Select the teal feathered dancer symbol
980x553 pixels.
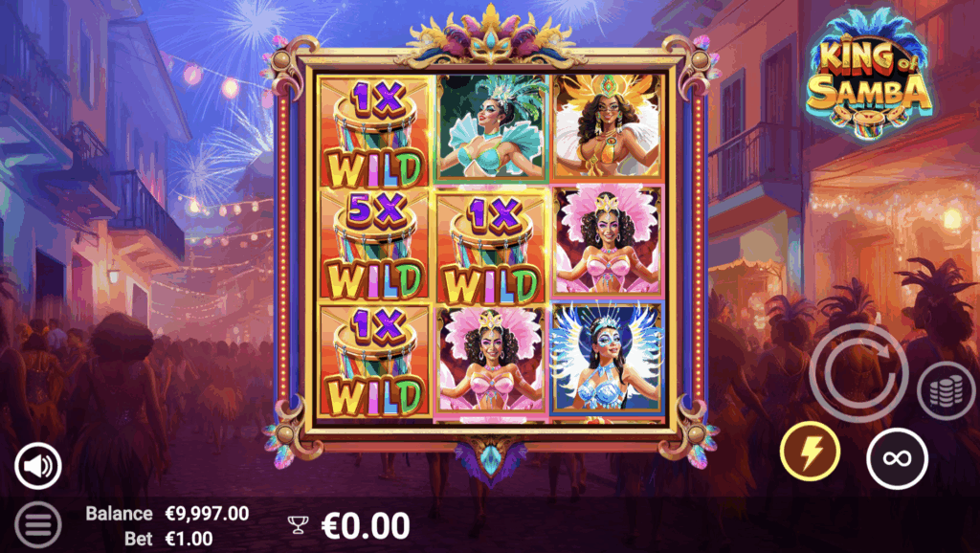click(491, 127)
